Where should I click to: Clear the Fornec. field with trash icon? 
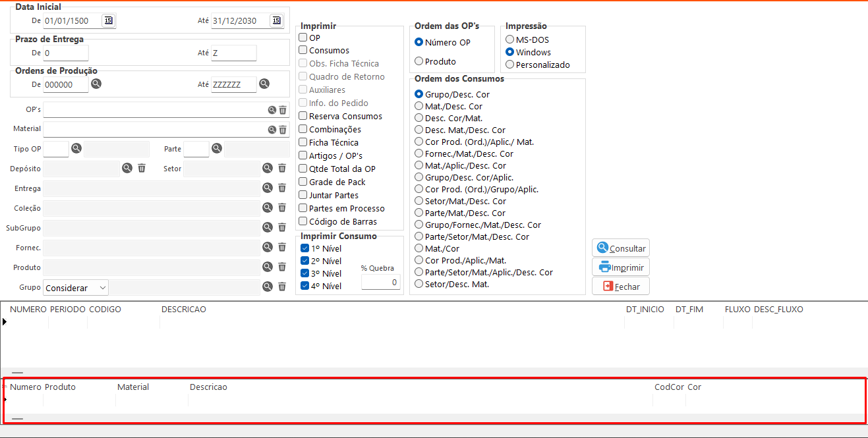tap(282, 247)
